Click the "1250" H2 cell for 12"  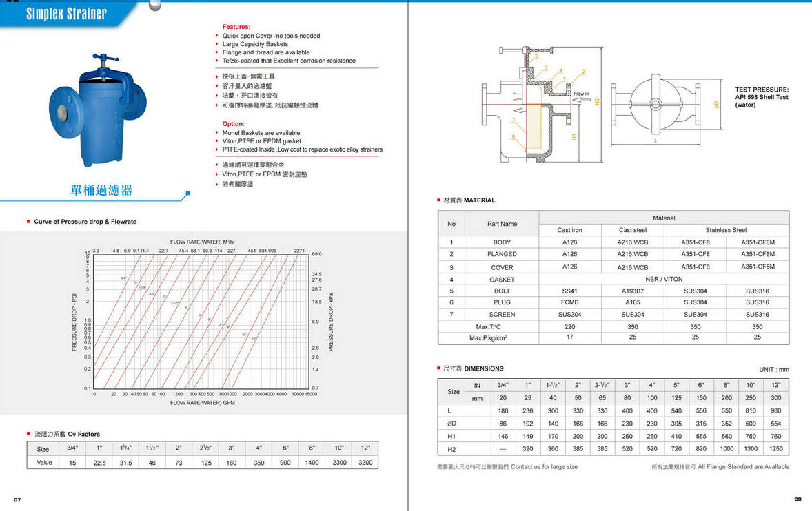point(775,449)
